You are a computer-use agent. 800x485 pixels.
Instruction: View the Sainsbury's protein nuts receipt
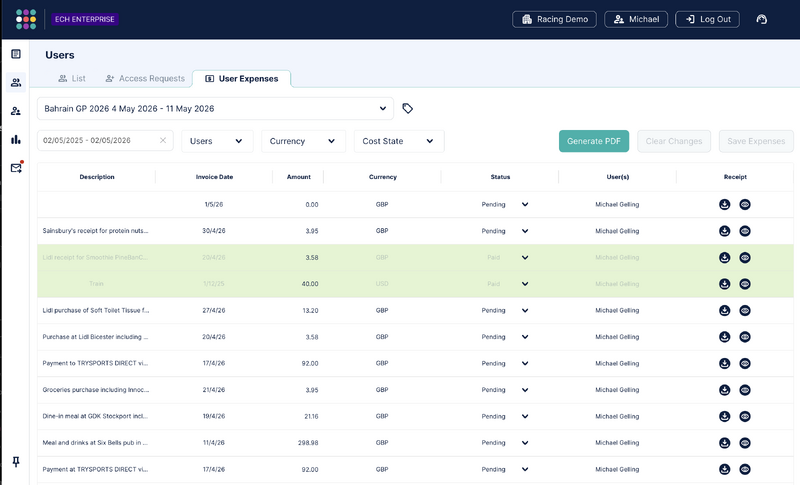click(x=745, y=231)
